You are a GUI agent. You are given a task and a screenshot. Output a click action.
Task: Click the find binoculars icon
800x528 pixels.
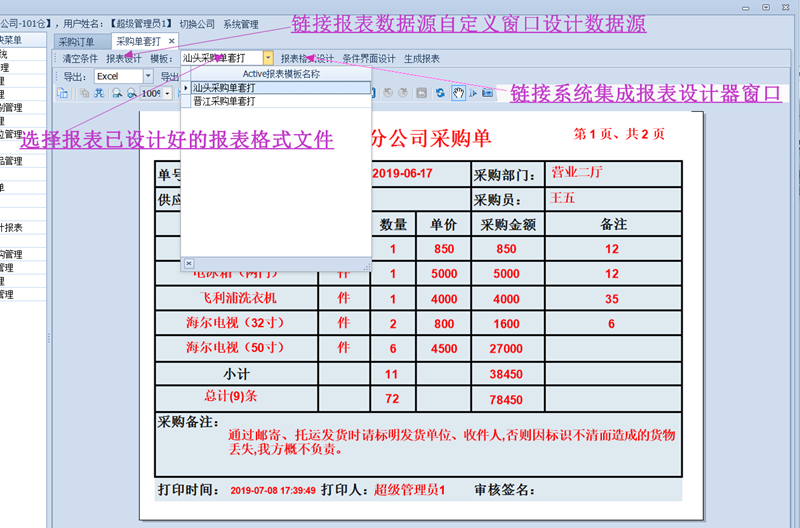point(101,93)
